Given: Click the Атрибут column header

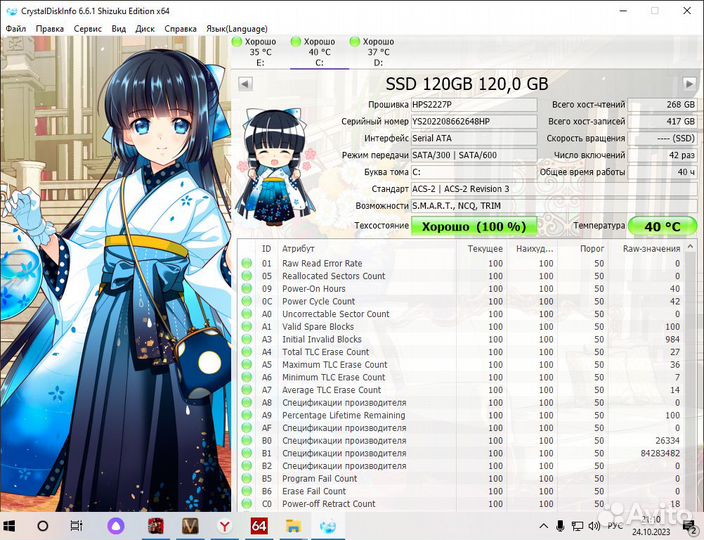Looking at the screenshot, I should point(298,249).
